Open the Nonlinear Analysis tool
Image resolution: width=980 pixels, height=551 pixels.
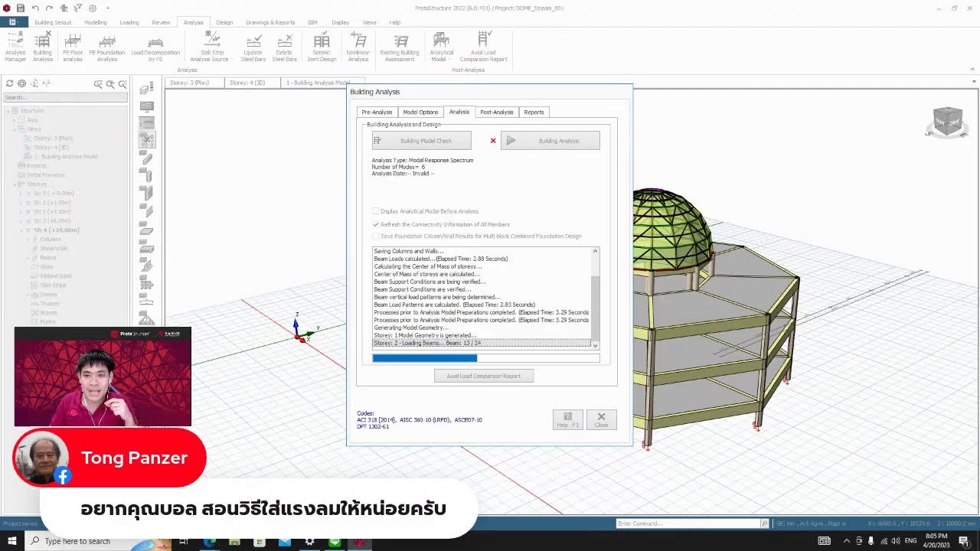pyautogui.click(x=358, y=47)
